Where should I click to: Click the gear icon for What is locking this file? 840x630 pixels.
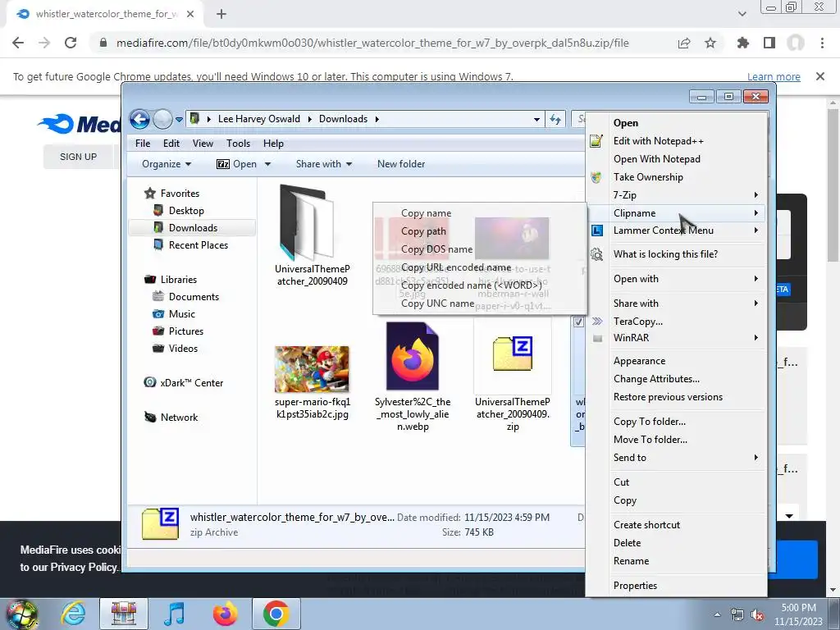pyautogui.click(x=597, y=254)
